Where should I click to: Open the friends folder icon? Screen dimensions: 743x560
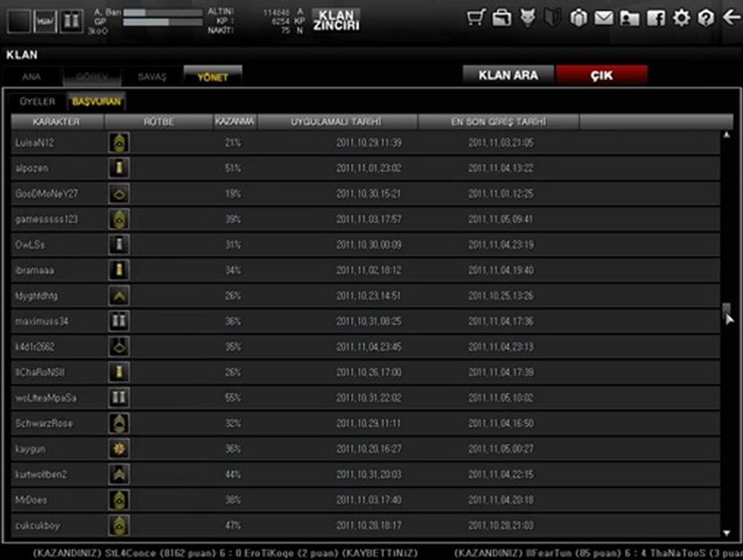[x=629, y=19]
